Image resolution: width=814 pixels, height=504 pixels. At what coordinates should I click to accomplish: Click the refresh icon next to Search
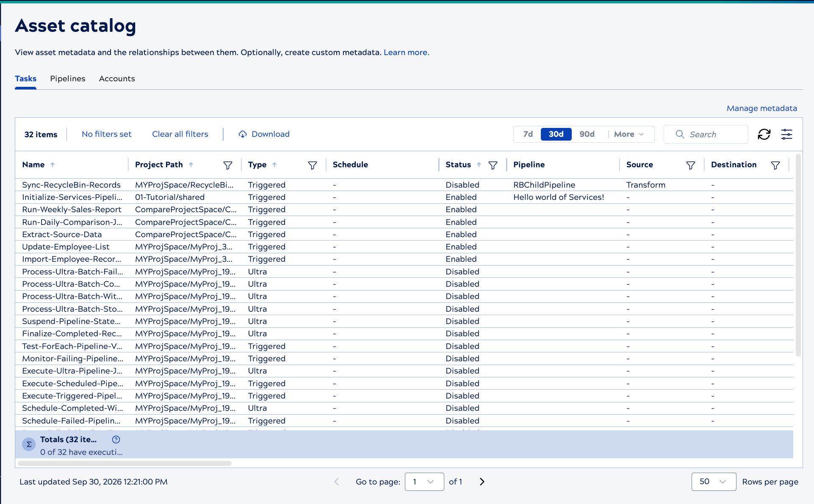(x=764, y=134)
